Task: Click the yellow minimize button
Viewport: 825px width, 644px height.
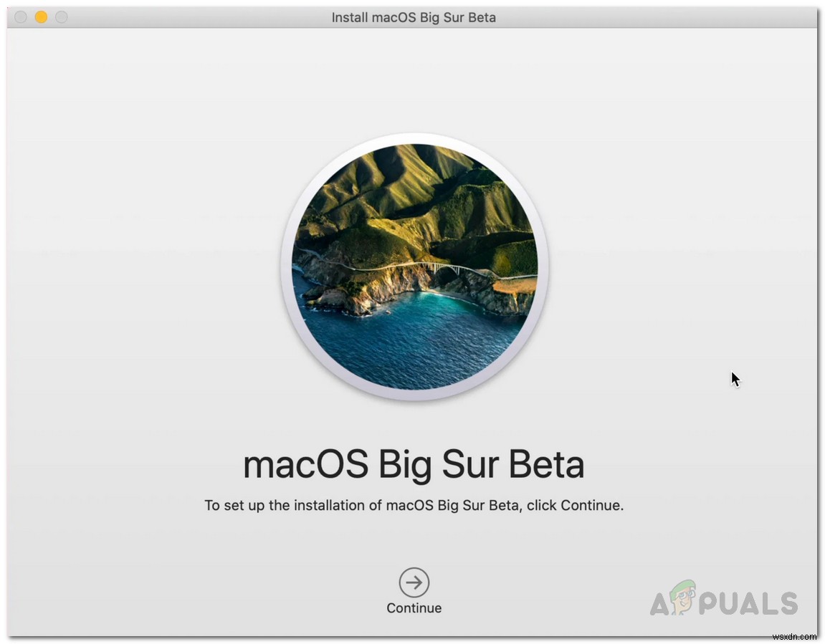Action: pyautogui.click(x=41, y=16)
